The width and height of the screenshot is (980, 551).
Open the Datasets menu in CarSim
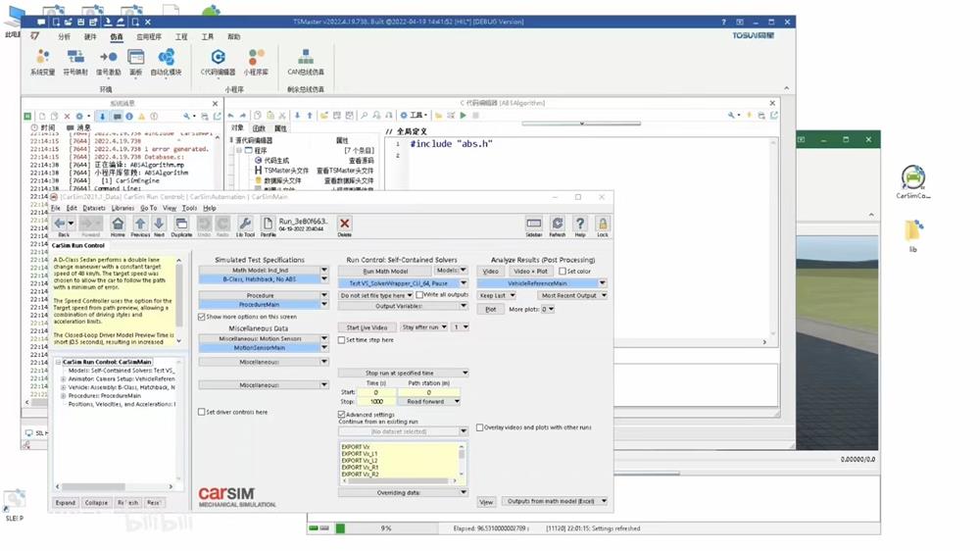[x=93, y=208]
